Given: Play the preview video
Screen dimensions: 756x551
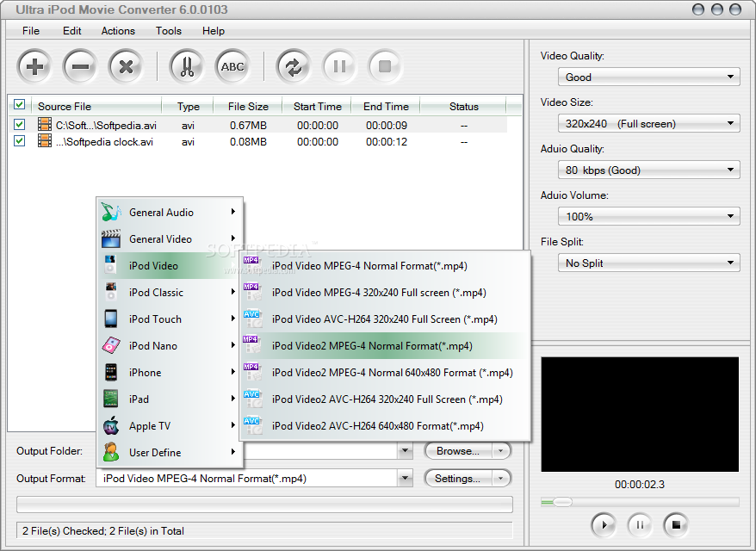Looking at the screenshot, I should pyautogui.click(x=603, y=524).
